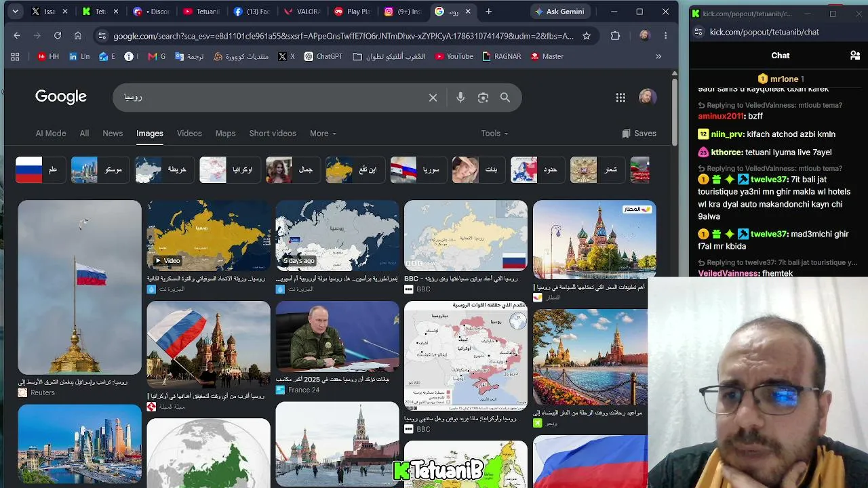
Task: Close the active Google search tab
Action: [x=468, y=12]
